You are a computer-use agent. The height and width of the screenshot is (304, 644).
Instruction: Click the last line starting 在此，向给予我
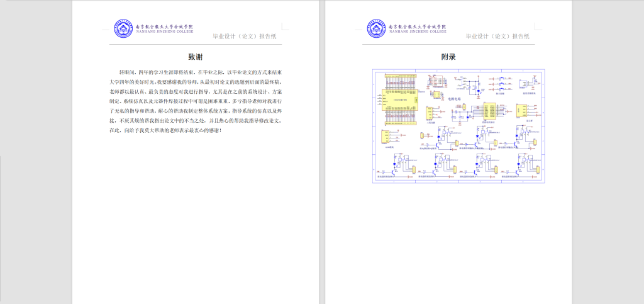click(165, 131)
